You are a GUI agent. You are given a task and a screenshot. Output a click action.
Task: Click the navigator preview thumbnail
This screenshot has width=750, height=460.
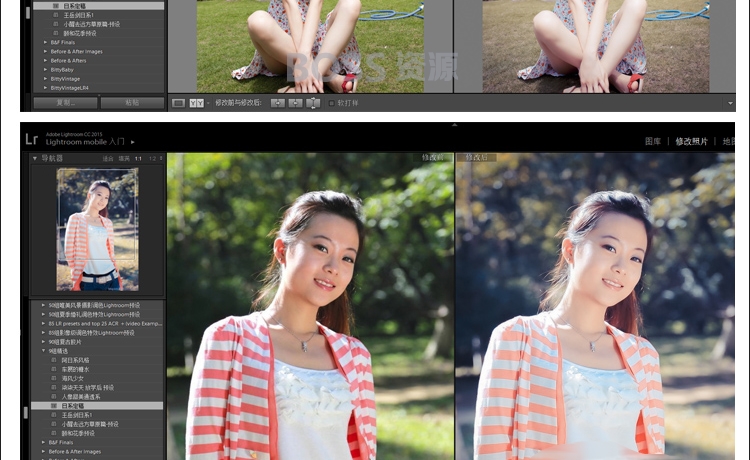(x=98, y=230)
